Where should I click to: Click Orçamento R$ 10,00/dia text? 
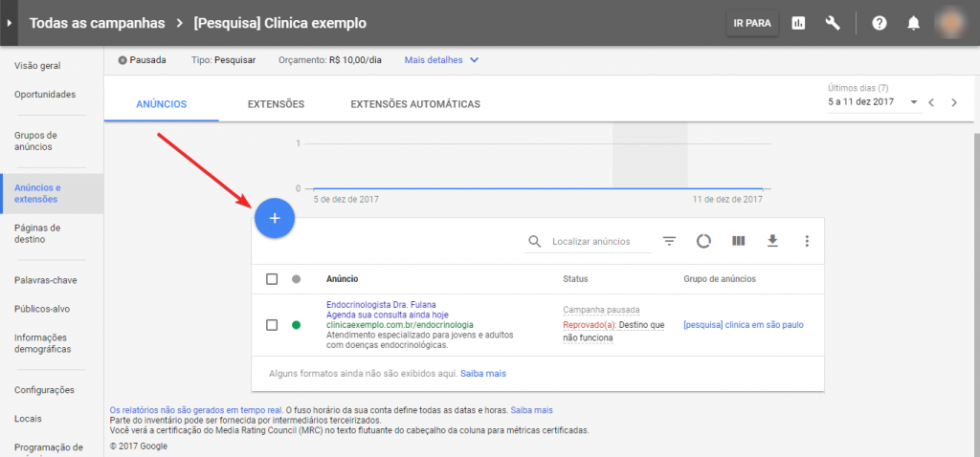(x=330, y=60)
